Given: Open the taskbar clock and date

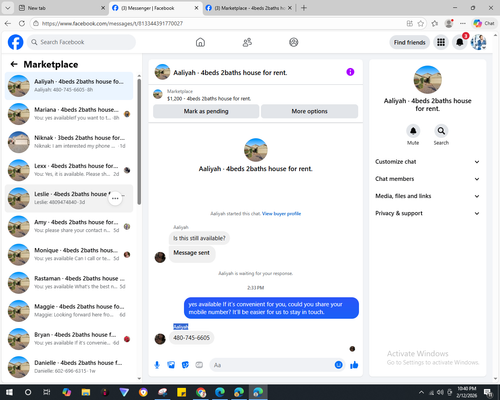Looking at the screenshot, I should (467, 392).
